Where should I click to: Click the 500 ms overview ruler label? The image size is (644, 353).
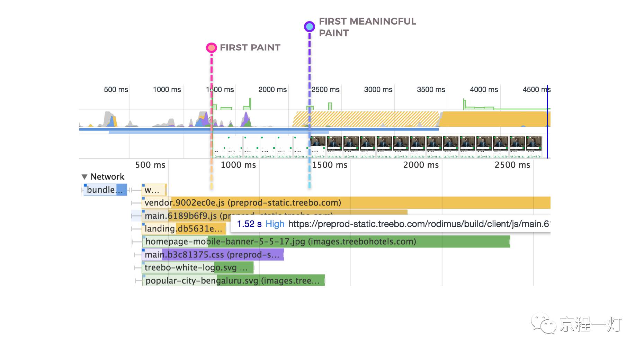click(x=116, y=90)
